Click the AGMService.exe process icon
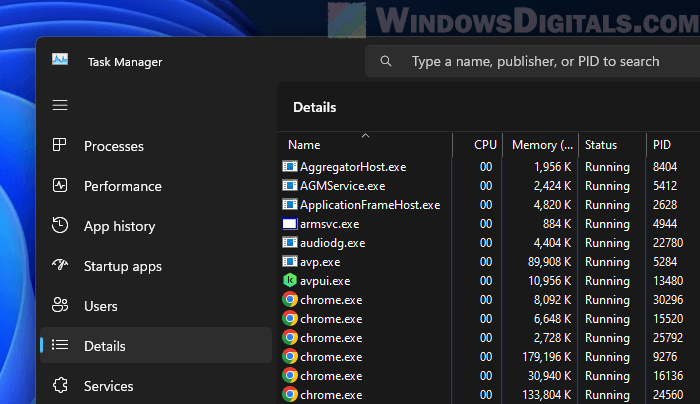This screenshot has height=404, width=700. pyautogui.click(x=290, y=185)
